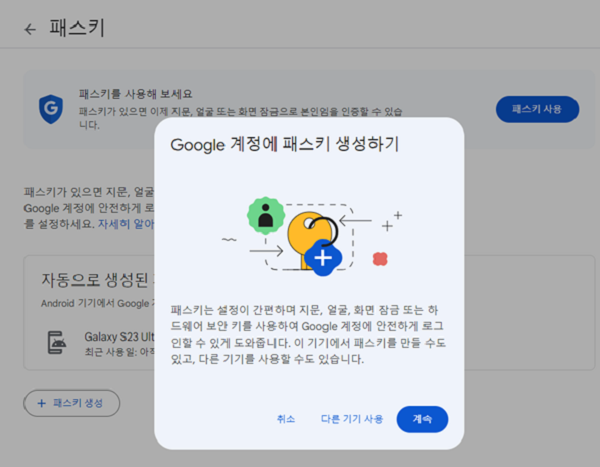Click the 패스키 사용 button

coord(537,109)
